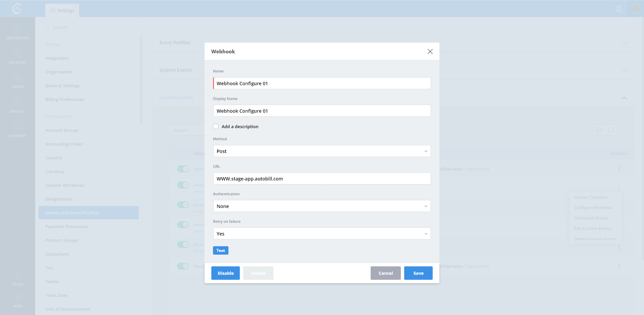Click the notification bell icon

[619, 9]
